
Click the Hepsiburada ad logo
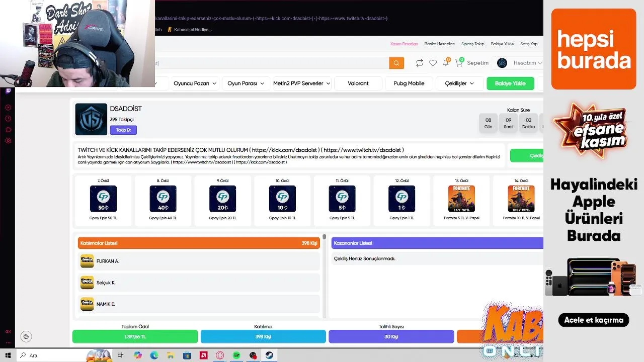coord(594,49)
